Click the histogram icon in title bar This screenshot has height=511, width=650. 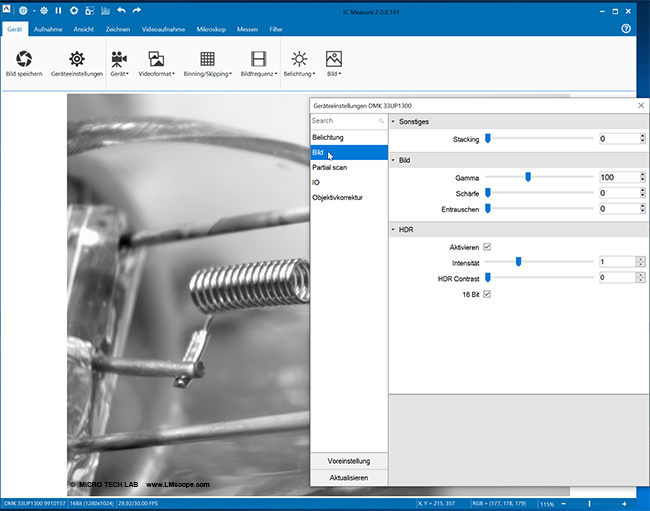click(105, 11)
